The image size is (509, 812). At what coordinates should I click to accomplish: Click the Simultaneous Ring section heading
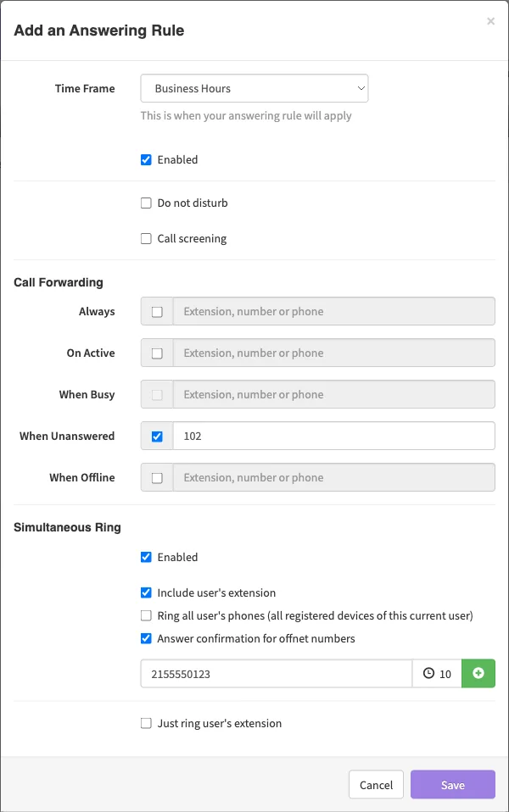[67, 527]
